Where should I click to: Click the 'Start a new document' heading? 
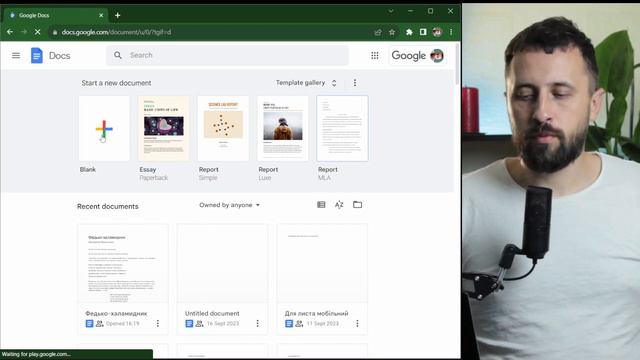[x=116, y=83]
